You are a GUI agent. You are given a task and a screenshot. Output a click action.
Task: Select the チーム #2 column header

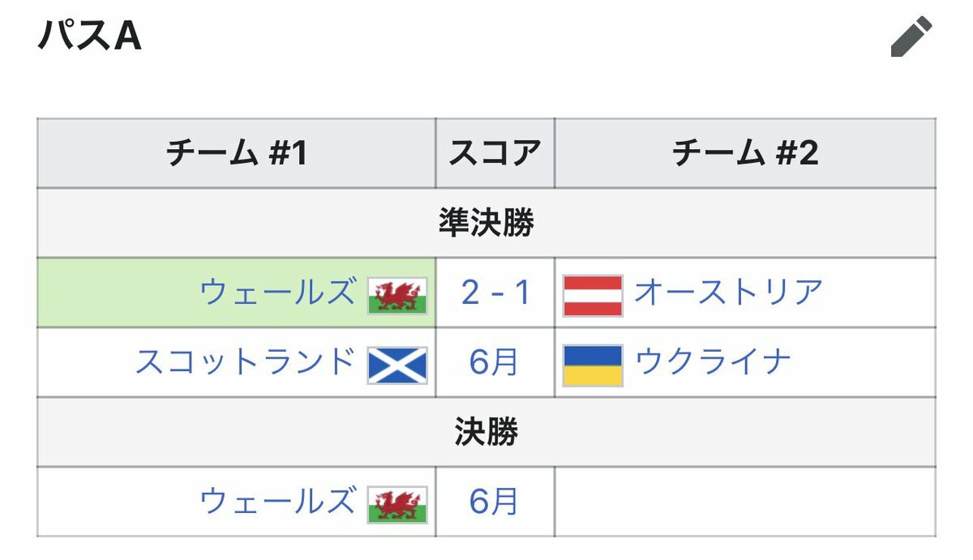(x=745, y=153)
